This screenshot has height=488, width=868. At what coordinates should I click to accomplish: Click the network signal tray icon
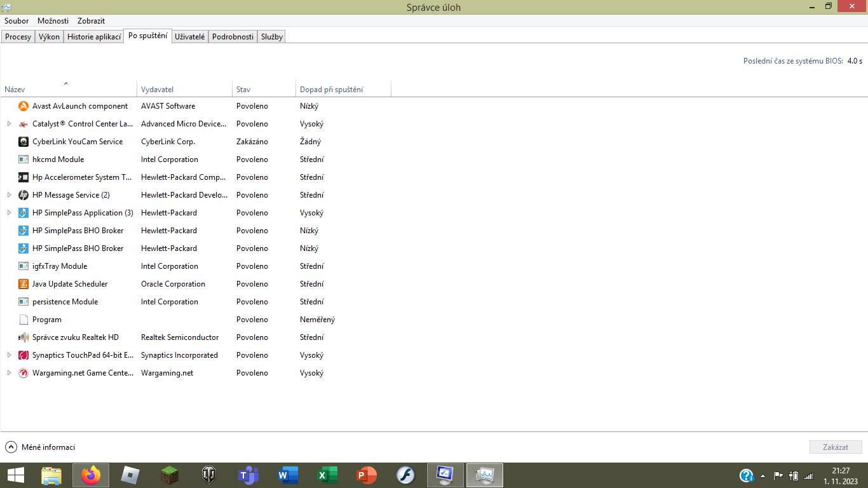[809, 475]
